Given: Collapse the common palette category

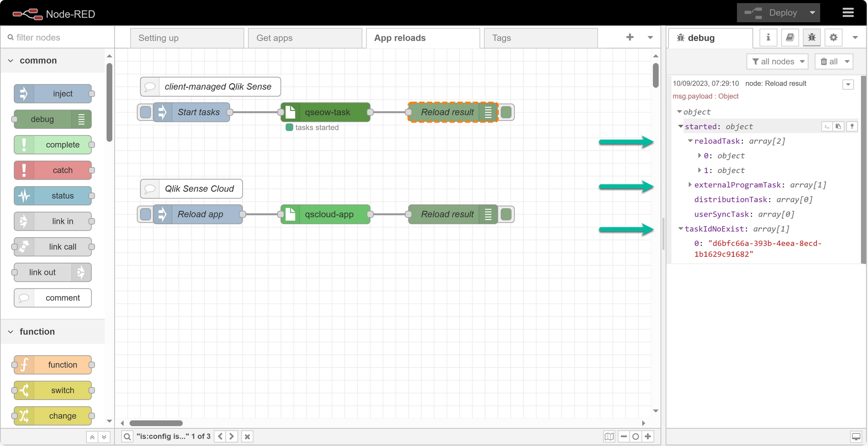Looking at the screenshot, I should [x=53, y=60].
